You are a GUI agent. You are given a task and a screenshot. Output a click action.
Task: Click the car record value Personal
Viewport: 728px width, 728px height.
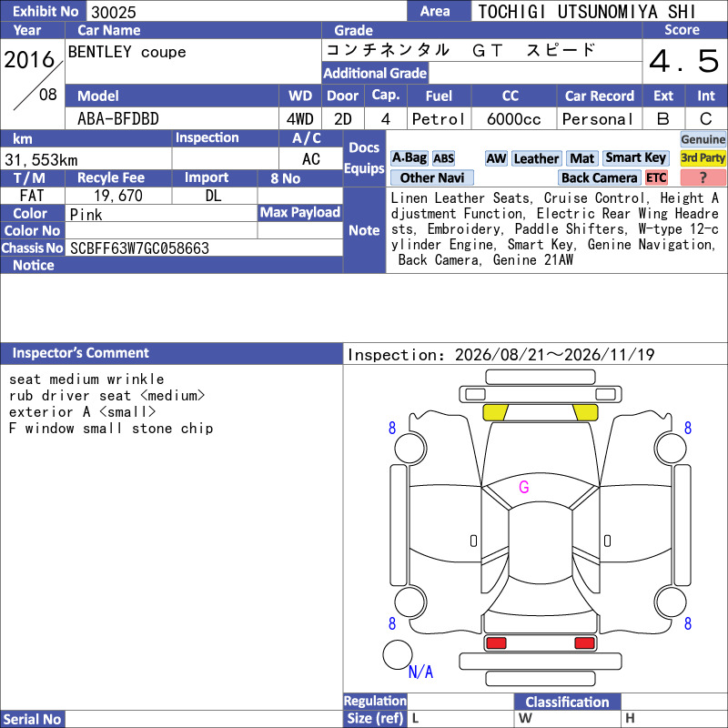click(x=598, y=119)
